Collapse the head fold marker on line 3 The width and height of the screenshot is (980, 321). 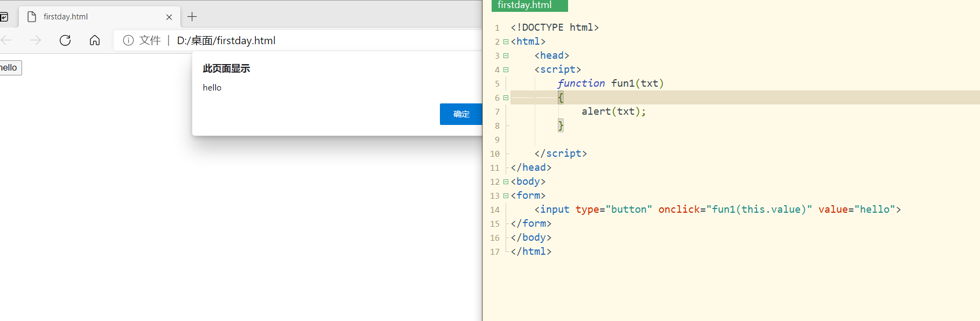(x=506, y=55)
